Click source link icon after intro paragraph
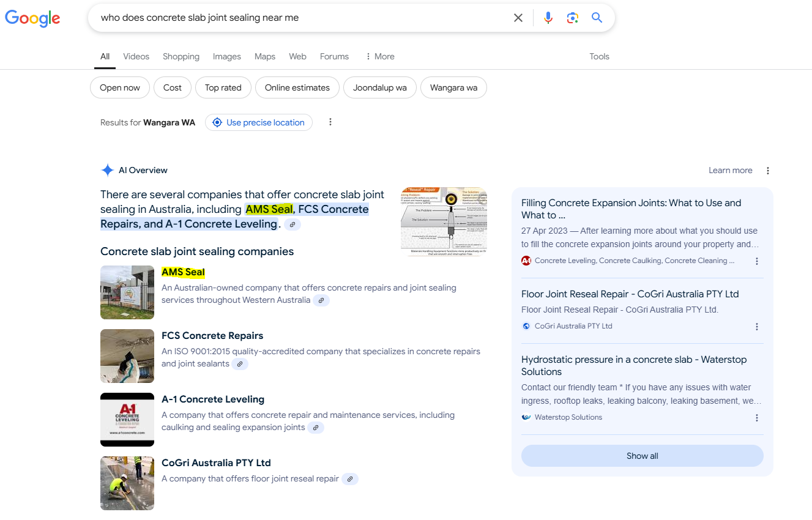Viewport: 812px width, 520px height. (x=292, y=225)
